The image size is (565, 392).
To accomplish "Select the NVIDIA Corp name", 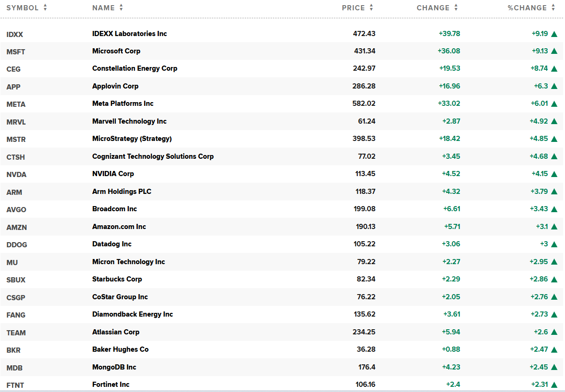I will point(113,174).
